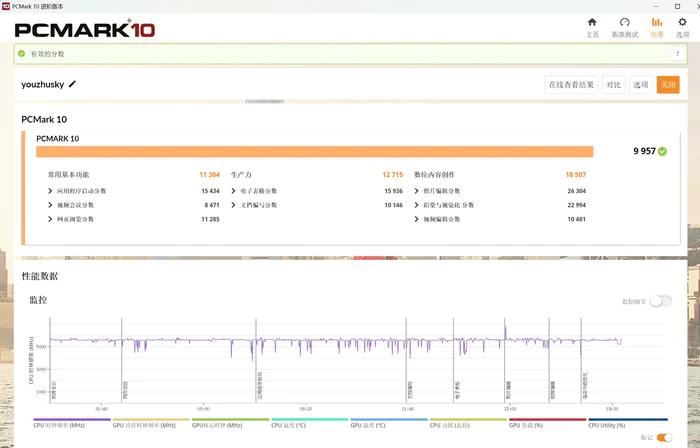Select the GPU core clock (MHz) legend
The width and height of the screenshot is (700, 448).
230,423
